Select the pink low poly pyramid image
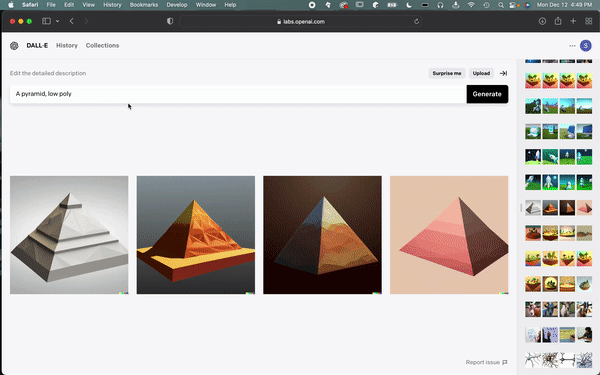 click(x=449, y=235)
